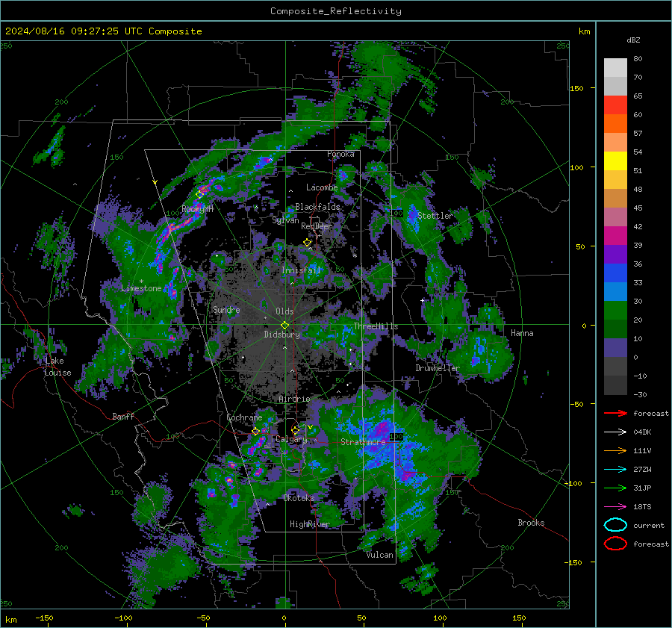Select the Brooks label
This screenshot has height=628, width=672.
[x=531, y=523]
